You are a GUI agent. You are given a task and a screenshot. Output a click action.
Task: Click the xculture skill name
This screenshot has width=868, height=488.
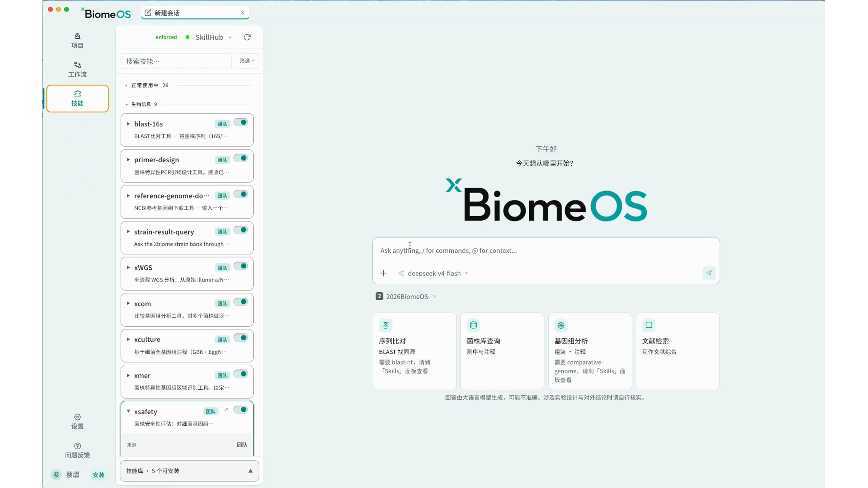pos(147,340)
